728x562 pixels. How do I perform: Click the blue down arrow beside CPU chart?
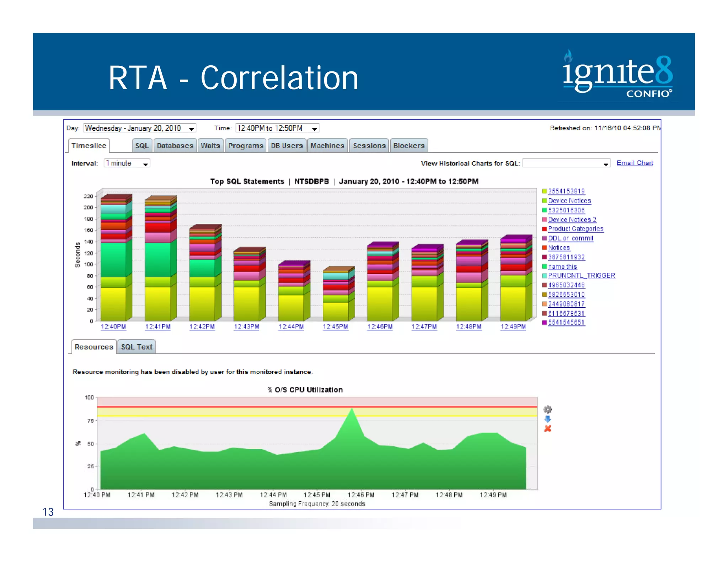tap(547, 419)
